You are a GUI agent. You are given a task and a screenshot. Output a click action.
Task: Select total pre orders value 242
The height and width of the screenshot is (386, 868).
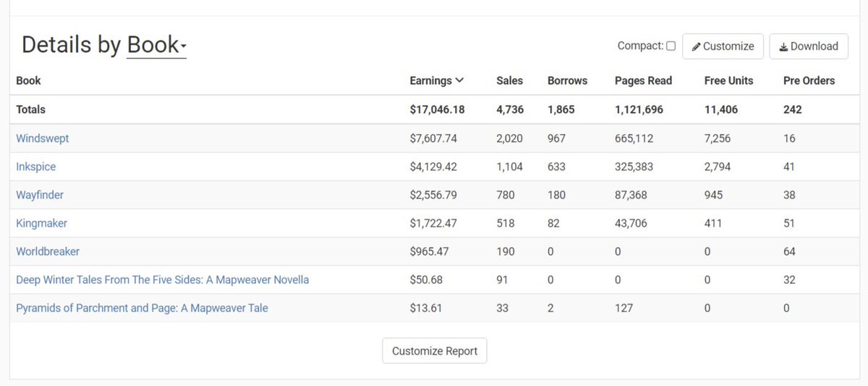792,109
